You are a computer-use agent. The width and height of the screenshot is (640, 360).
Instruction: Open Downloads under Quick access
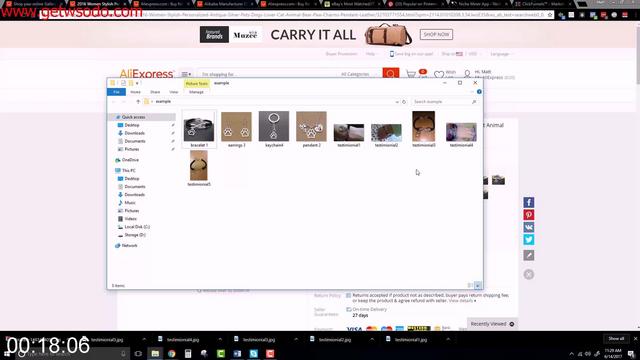[134, 133]
